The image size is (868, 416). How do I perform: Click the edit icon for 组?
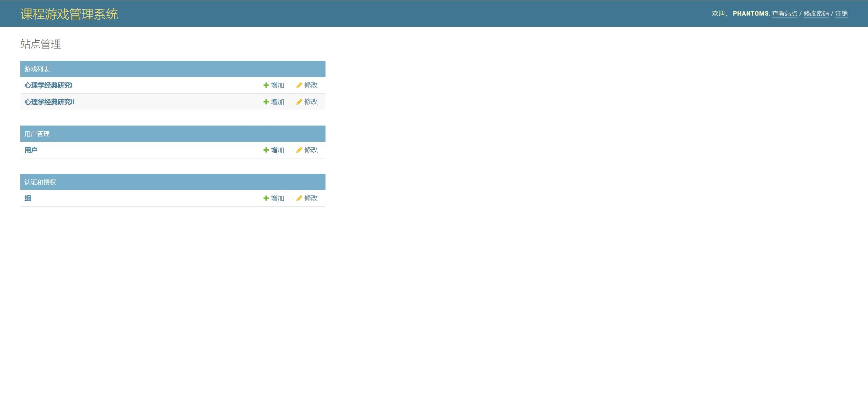click(x=298, y=198)
